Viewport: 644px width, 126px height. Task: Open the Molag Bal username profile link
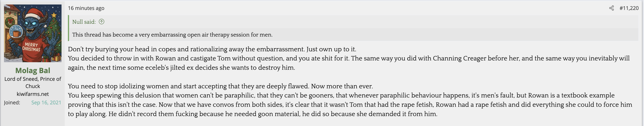click(33, 71)
